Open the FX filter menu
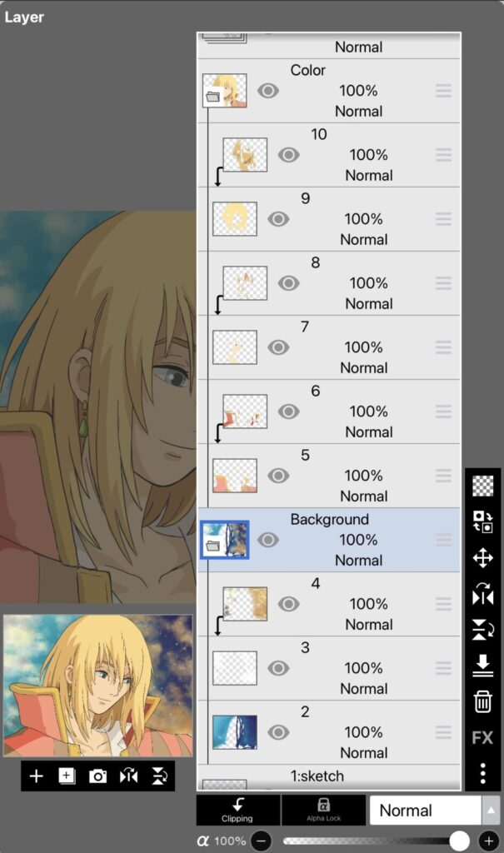Viewport: 504px width, 853px height. 482,738
